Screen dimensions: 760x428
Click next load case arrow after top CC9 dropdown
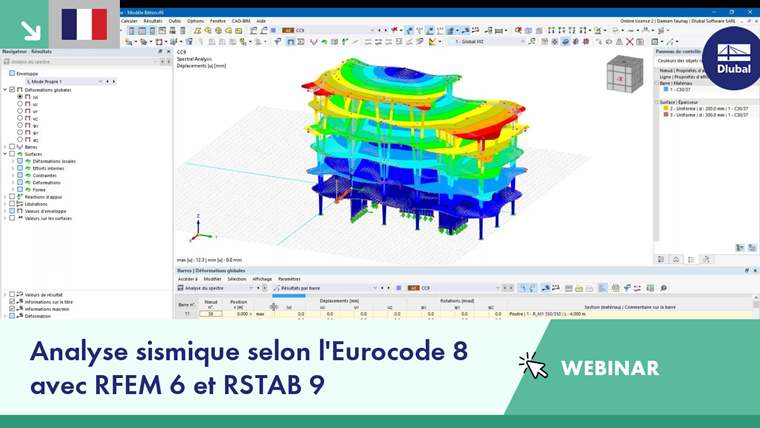[385, 30]
